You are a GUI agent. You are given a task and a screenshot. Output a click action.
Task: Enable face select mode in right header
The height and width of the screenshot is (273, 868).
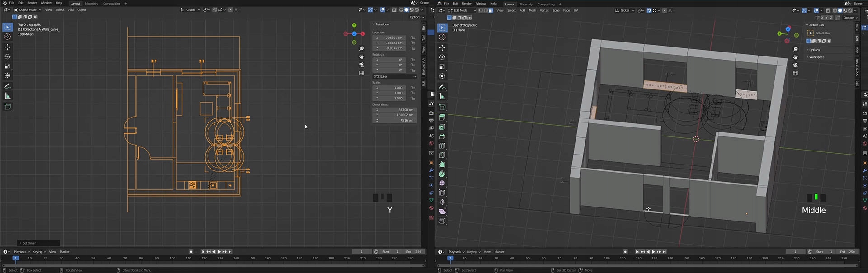point(491,10)
